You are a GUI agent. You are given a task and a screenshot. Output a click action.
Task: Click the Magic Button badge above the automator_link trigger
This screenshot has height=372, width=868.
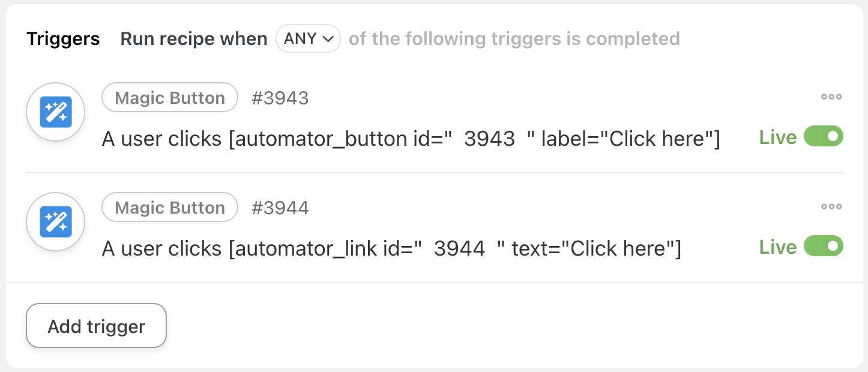tap(170, 208)
